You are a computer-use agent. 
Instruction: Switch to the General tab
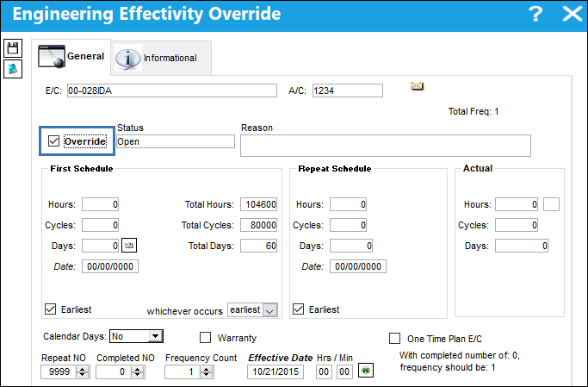71,57
